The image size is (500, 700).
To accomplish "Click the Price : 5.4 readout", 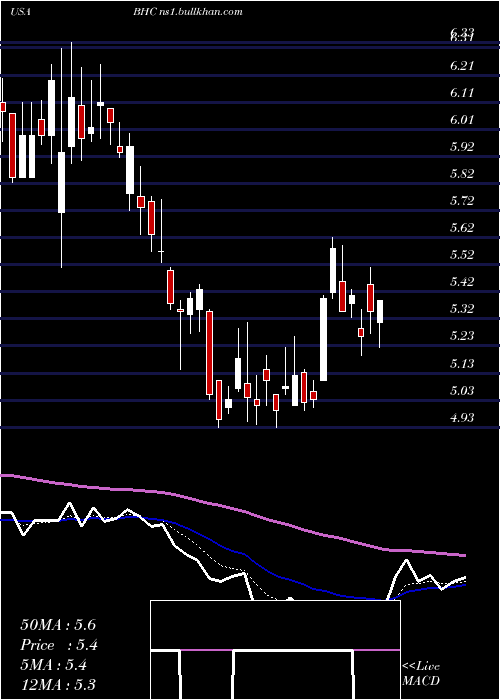I will (x=59, y=645).
